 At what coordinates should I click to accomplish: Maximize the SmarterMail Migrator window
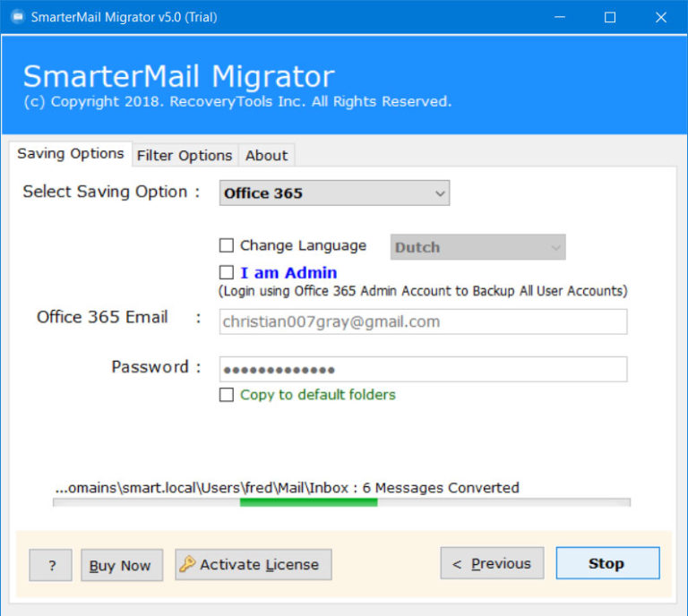click(x=610, y=17)
